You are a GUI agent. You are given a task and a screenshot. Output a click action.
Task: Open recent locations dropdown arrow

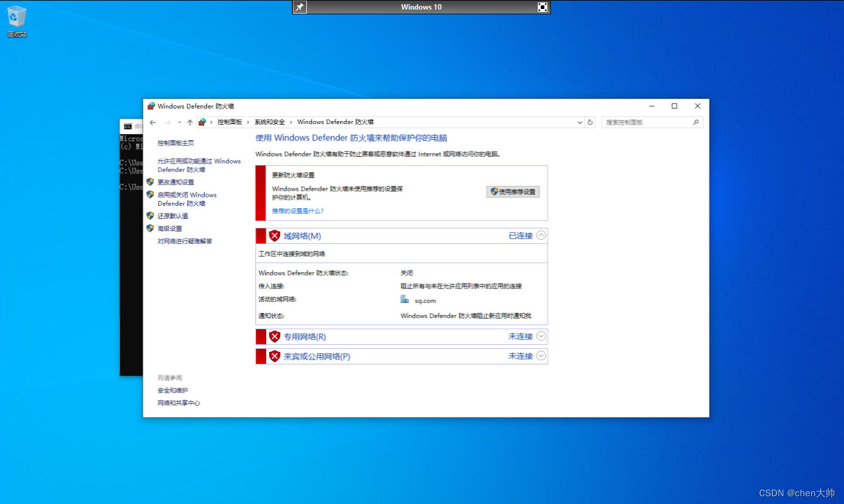[179, 122]
